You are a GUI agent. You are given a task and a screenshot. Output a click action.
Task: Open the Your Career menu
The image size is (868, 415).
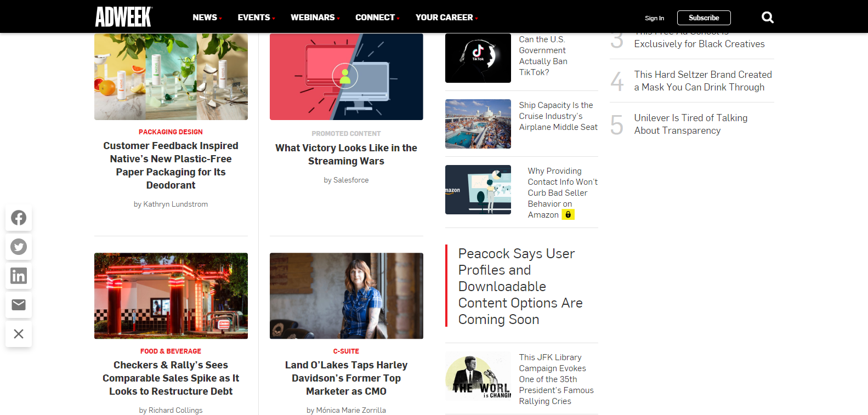click(446, 18)
